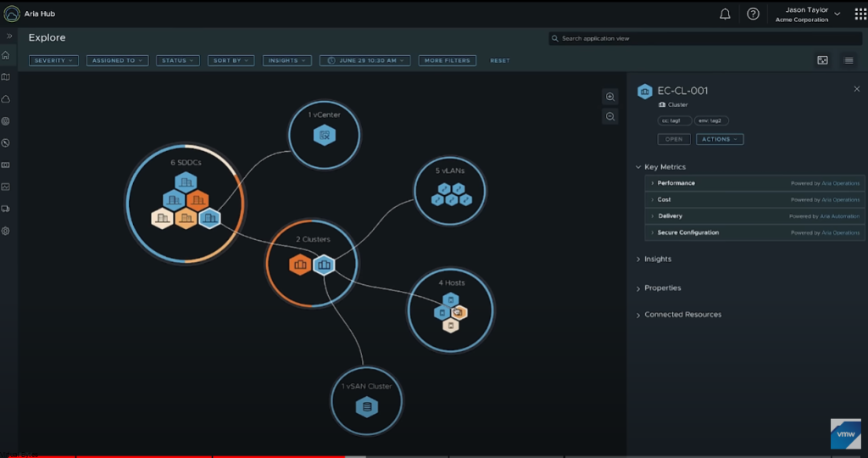Open Aria Automation link in Delivery row
The height and width of the screenshot is (458, 868).
(x=840, y=216)
